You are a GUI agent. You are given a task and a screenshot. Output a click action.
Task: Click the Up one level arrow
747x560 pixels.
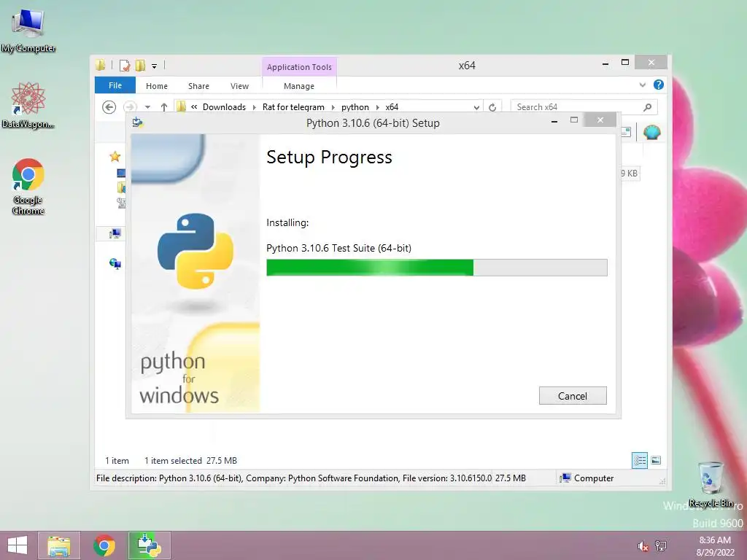click(x=164, y=107)
